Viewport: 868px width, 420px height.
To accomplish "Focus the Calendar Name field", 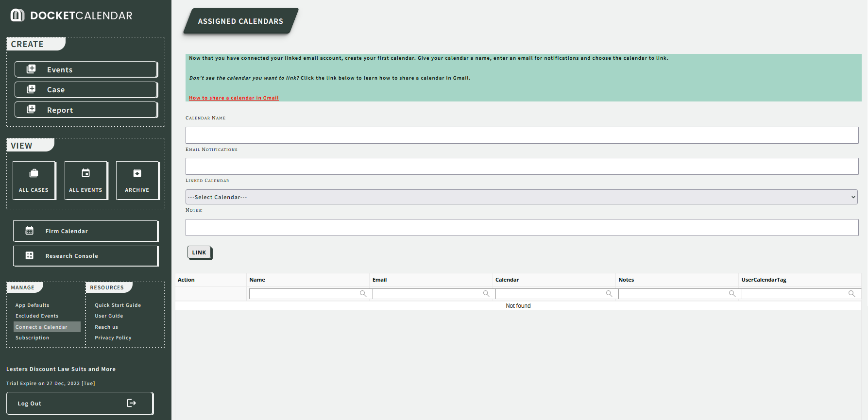I will 522,135.
